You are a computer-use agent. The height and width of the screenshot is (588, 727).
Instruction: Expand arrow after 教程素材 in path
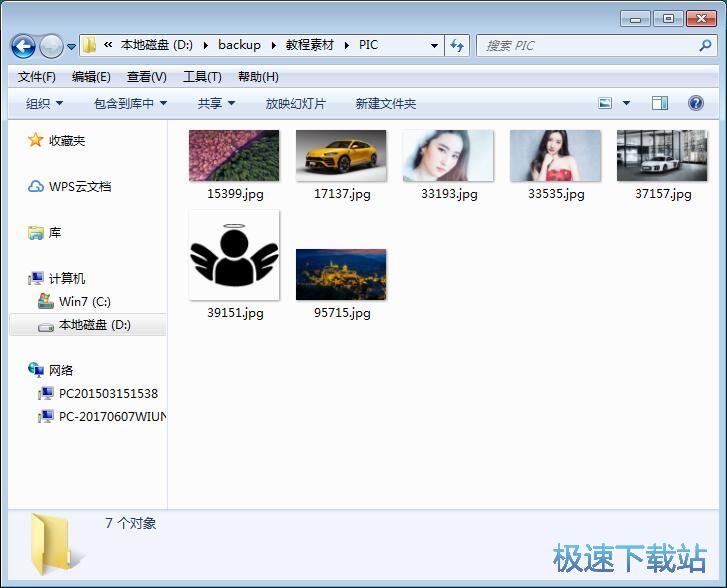point(346,45)
